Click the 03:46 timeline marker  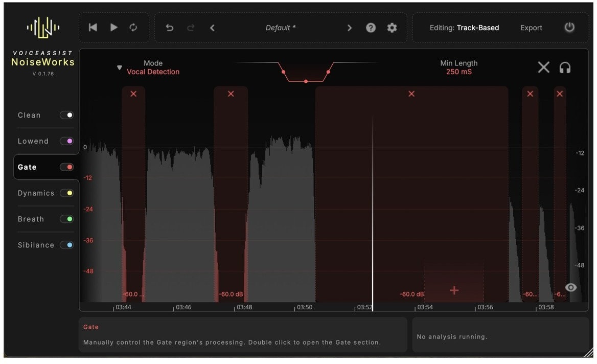[183, 307]
